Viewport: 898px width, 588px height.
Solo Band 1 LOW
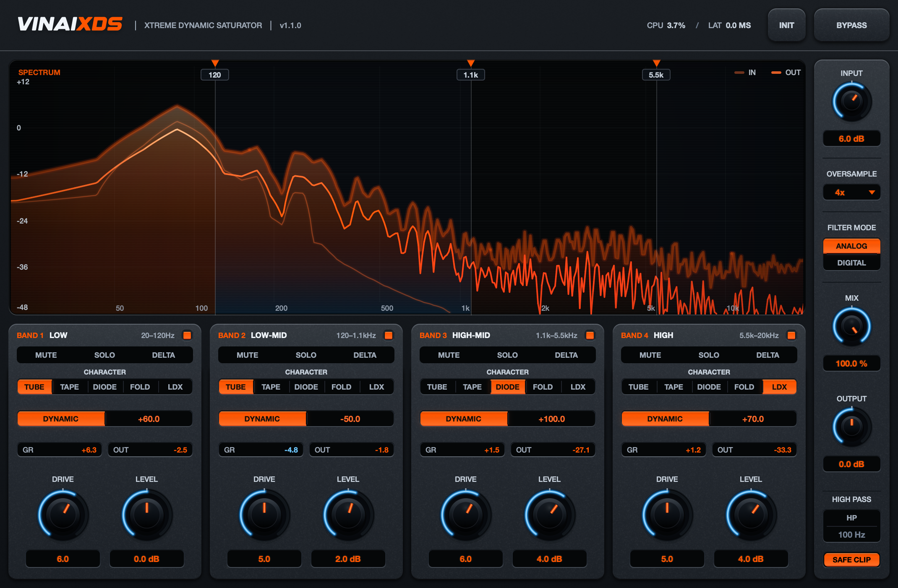click(x=104, y=355)
